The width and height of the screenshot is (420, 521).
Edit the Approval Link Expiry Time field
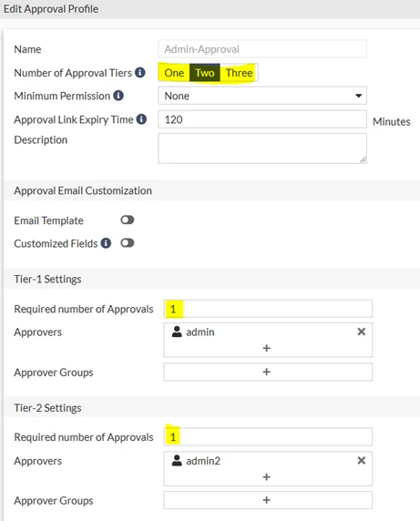[x=262, y=119]
